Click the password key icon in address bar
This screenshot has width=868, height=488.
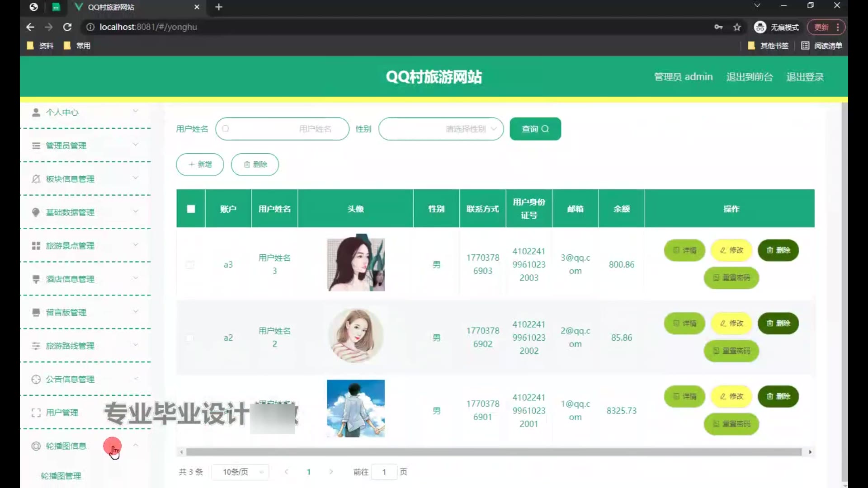click(x=718, y=27)
